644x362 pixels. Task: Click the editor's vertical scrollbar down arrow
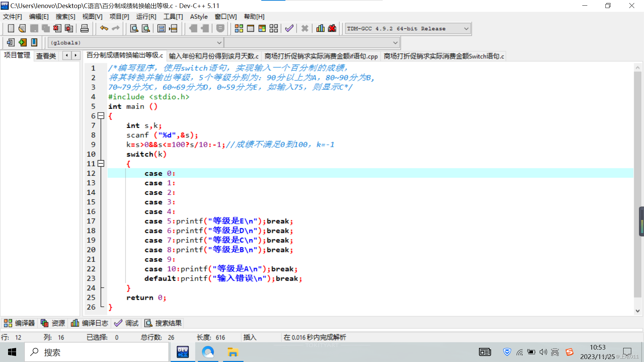(x=638, y=311)
